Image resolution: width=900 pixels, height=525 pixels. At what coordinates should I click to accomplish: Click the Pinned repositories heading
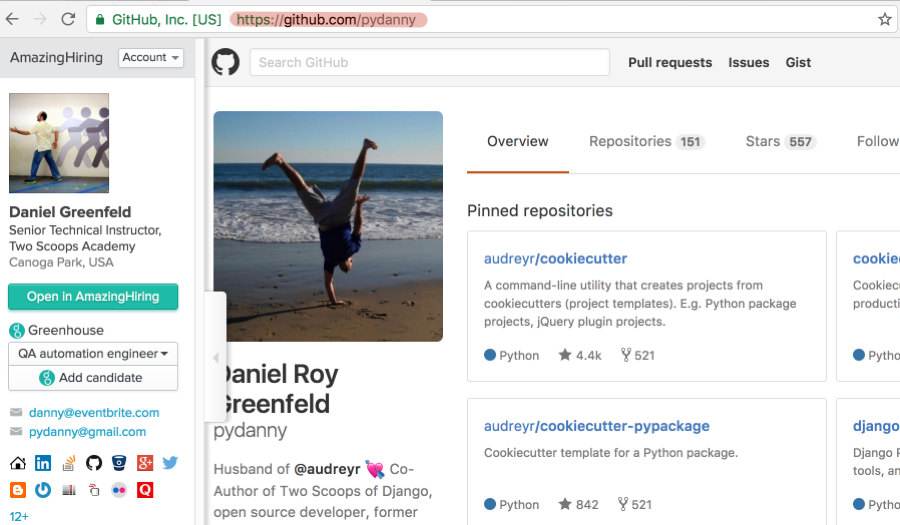pos(540,211)
